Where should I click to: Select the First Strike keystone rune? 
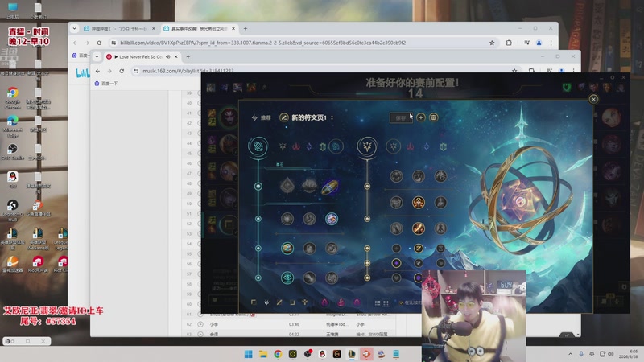coord(331,187)
